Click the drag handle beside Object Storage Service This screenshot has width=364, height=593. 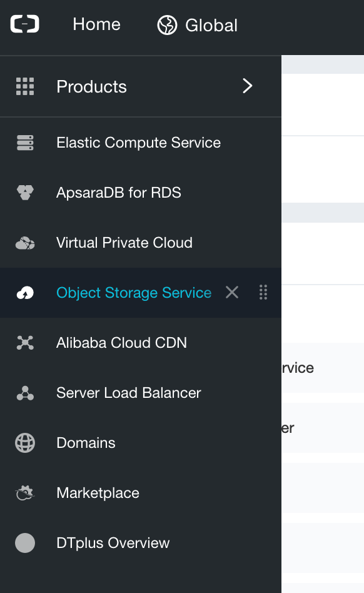pos(263,292)
